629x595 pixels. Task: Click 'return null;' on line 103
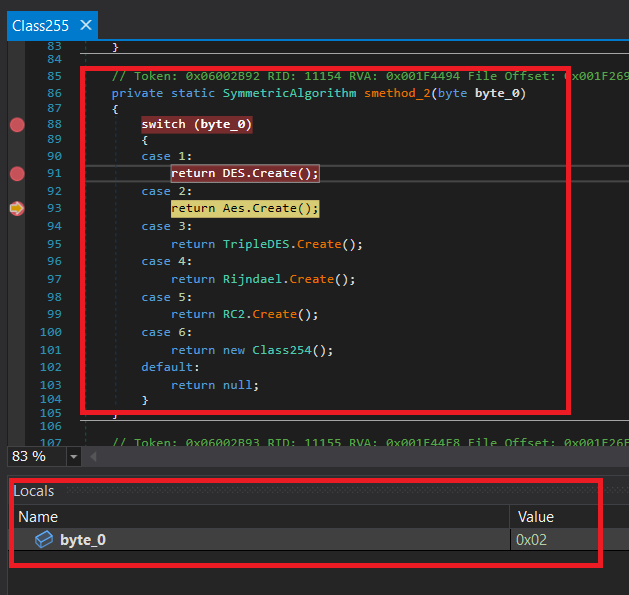(215, 385)
